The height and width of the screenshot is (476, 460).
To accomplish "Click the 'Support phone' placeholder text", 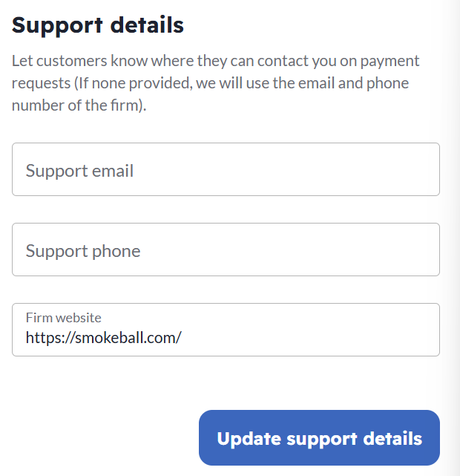I will pyautogui.click(x=83, y=251).
